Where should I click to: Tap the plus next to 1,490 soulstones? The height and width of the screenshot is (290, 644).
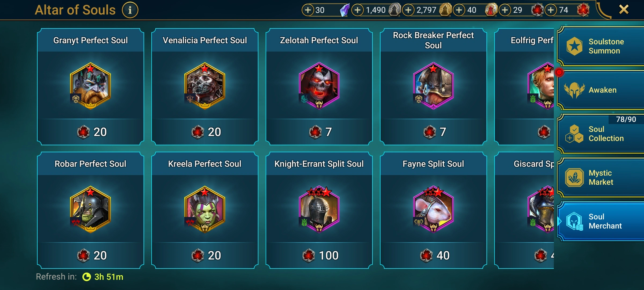click(x=357, y=10)
